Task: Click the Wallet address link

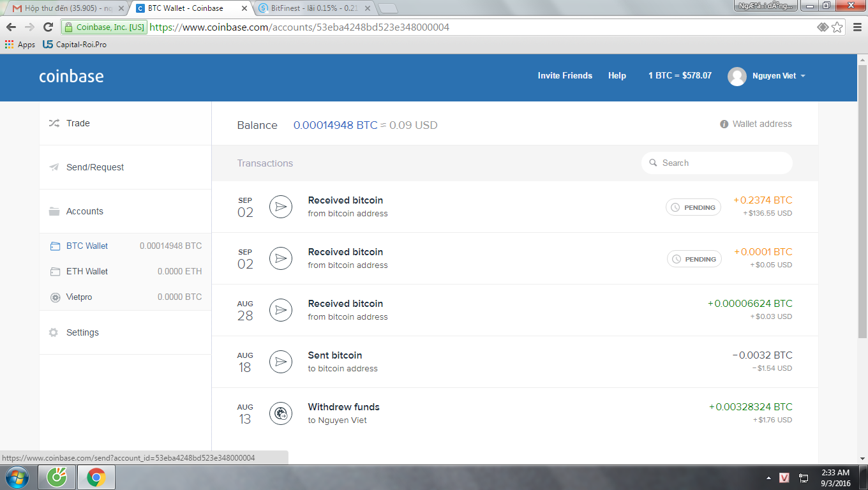Action: pos(762,124)
